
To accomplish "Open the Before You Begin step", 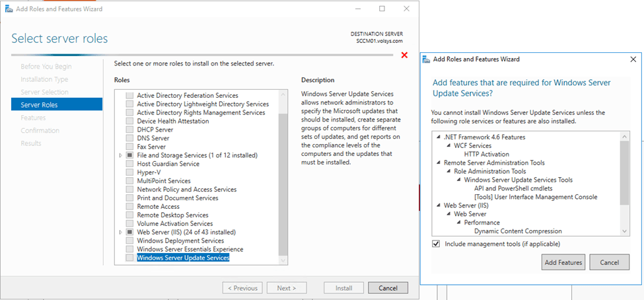I will 46,66.
